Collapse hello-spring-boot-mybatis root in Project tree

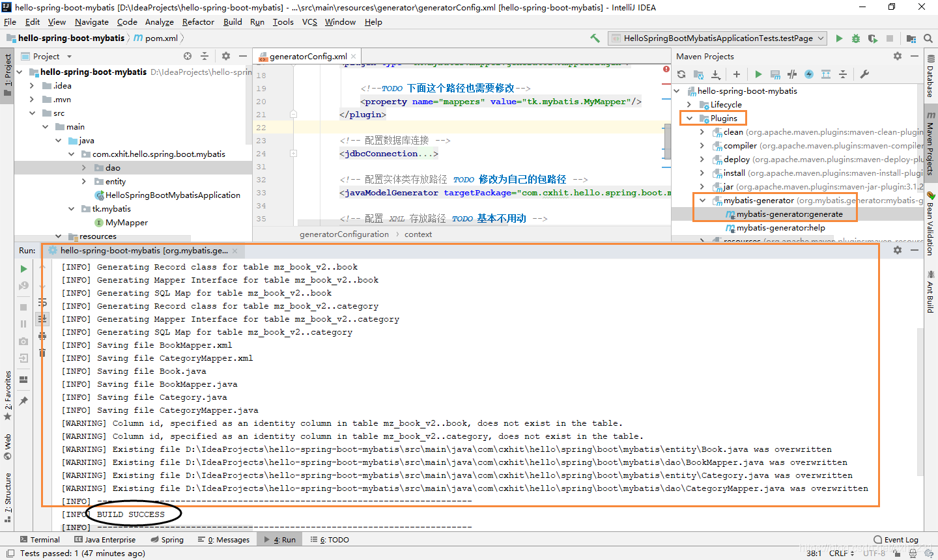tap(19, 72)
